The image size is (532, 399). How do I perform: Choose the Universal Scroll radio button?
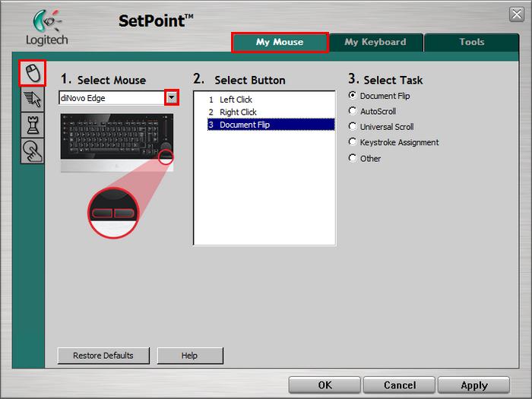tap(353, 126)
